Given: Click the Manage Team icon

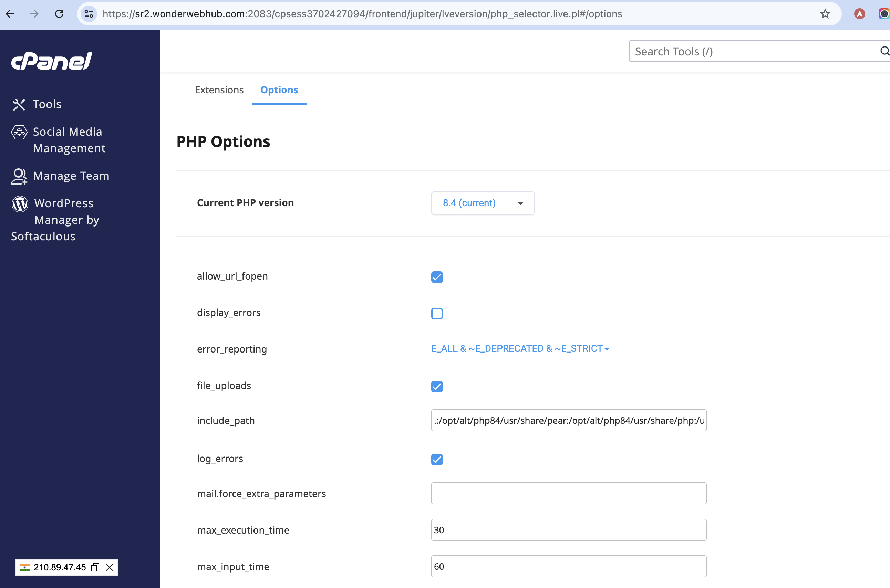Looking at the screenshot, I should pyautogui.click(x=19, y=176).
